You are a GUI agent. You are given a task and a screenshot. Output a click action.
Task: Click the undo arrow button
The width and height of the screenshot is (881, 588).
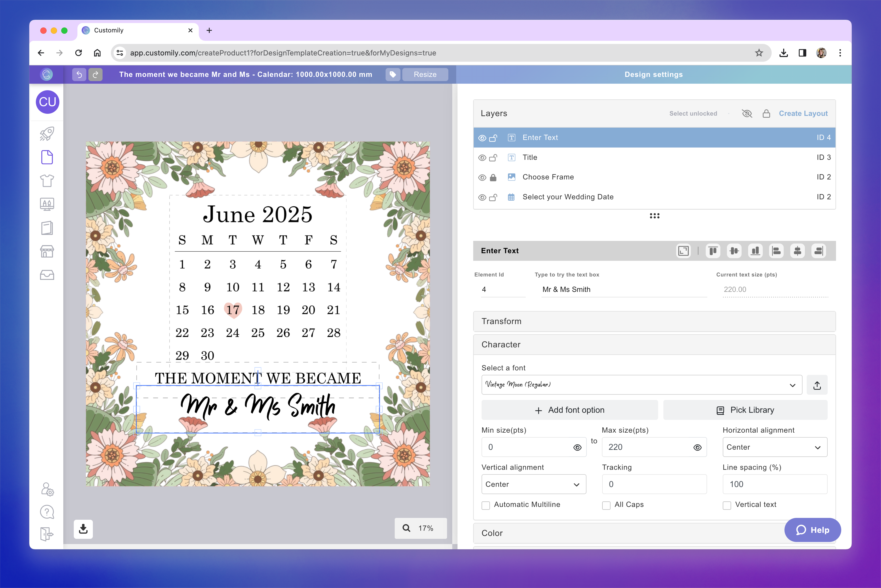pos(79,74)
